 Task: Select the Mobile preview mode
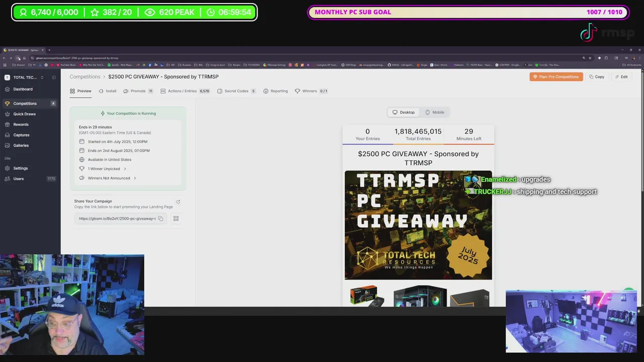coord(435,112)
